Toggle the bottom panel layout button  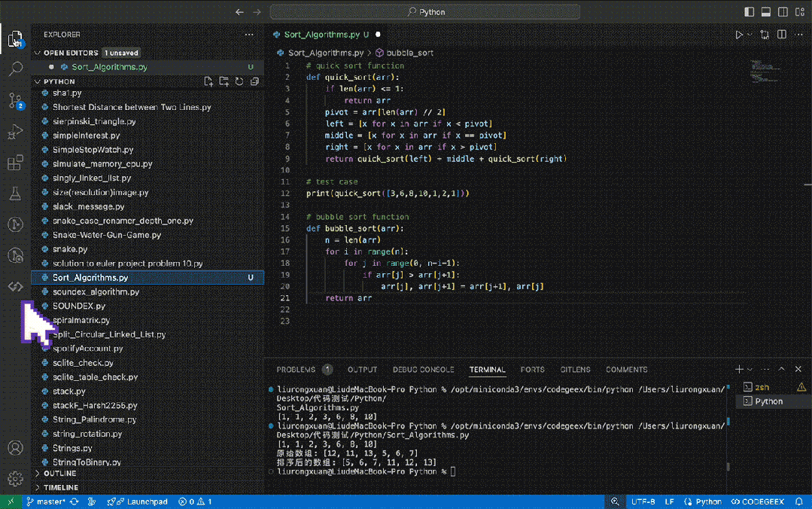pos(766,12)
